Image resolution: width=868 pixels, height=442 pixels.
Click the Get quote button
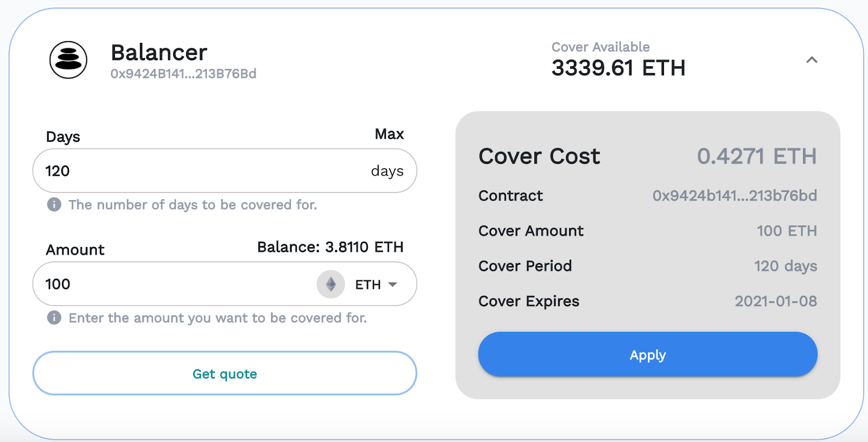pos(225,373)
